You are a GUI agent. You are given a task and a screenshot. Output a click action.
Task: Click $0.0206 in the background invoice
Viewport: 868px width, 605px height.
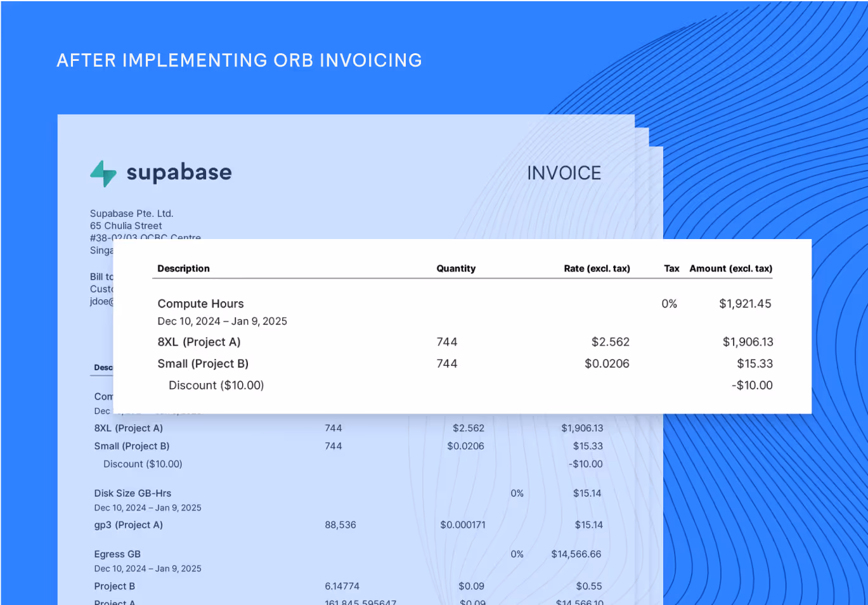tap(465, 446)
